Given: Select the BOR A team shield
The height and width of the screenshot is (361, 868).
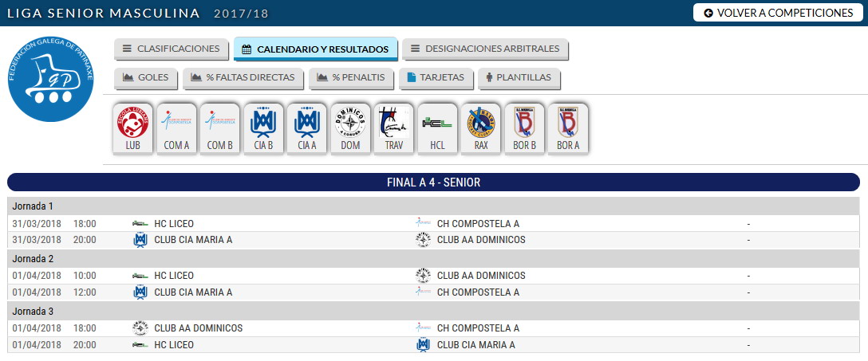Looking at the screenshot, I should (x=568, y=128).
